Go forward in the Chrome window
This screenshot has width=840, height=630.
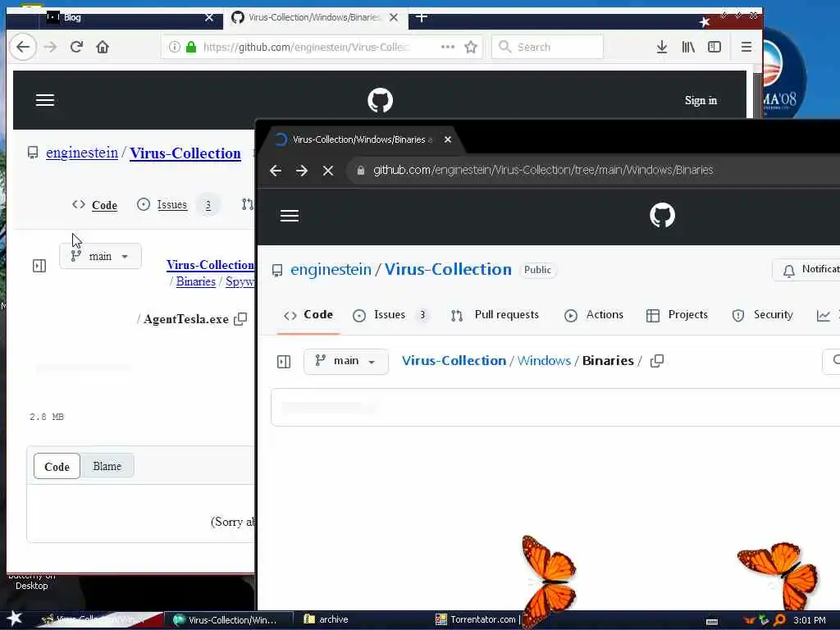click(302, 171)
